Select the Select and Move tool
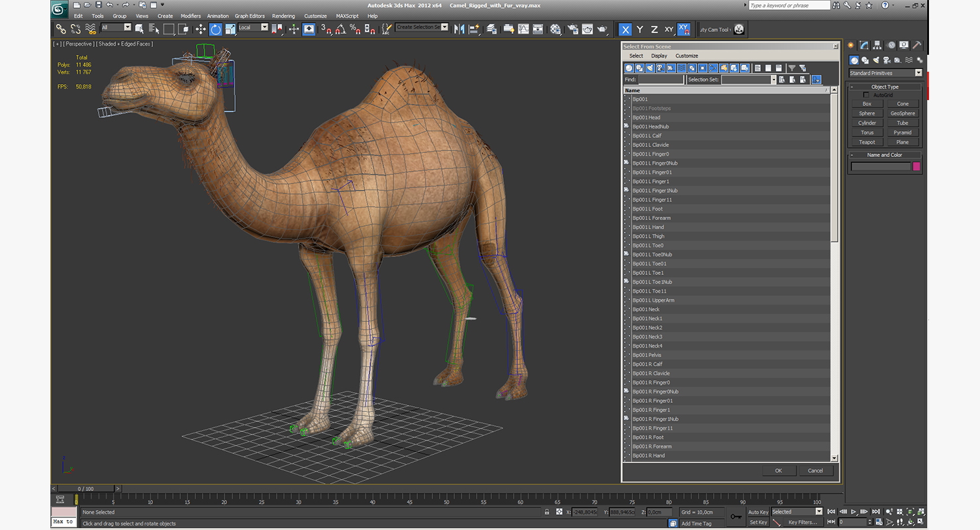This screenshot has height=530, width=980. pyautogui.click(x=201, y=29)
